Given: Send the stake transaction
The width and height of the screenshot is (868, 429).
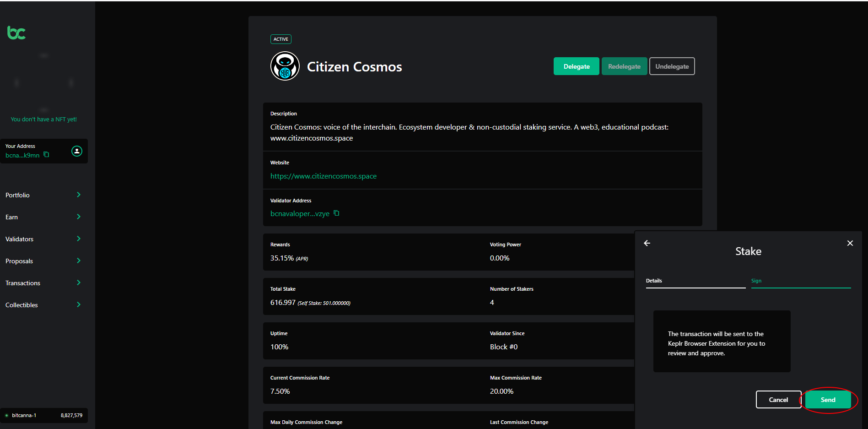Looking at the screenshot, I should click(828, 400).
